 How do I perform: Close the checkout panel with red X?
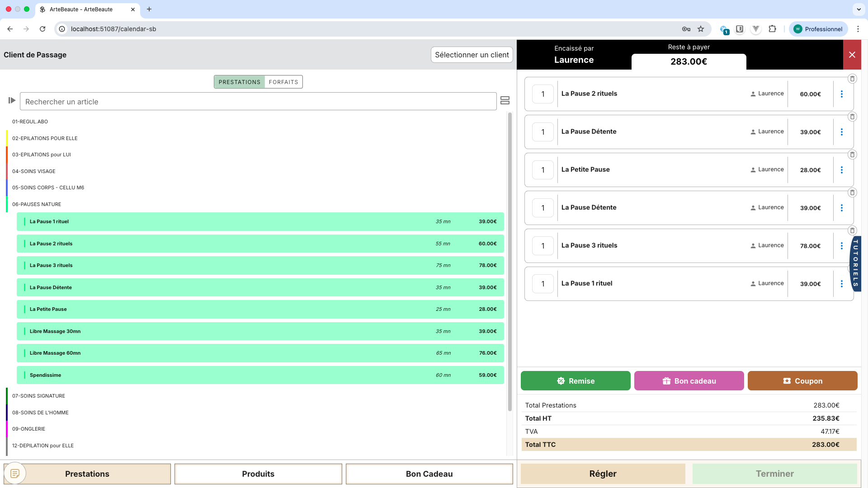point(852,55)
